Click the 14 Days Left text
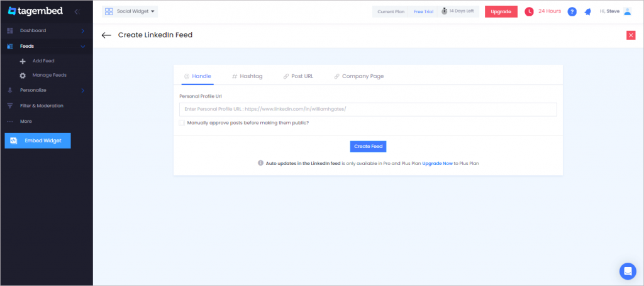The height and width of the screenshot is (286, 644). 461,11
